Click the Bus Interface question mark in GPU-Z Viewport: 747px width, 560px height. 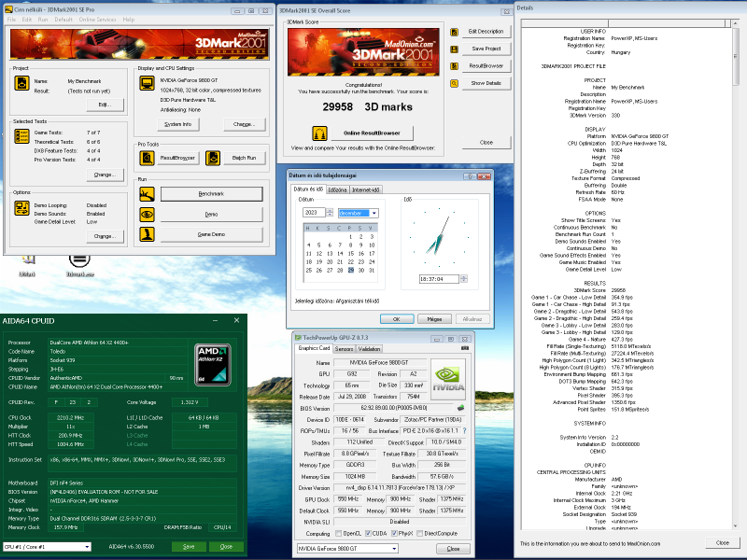(x=464, y=430)
